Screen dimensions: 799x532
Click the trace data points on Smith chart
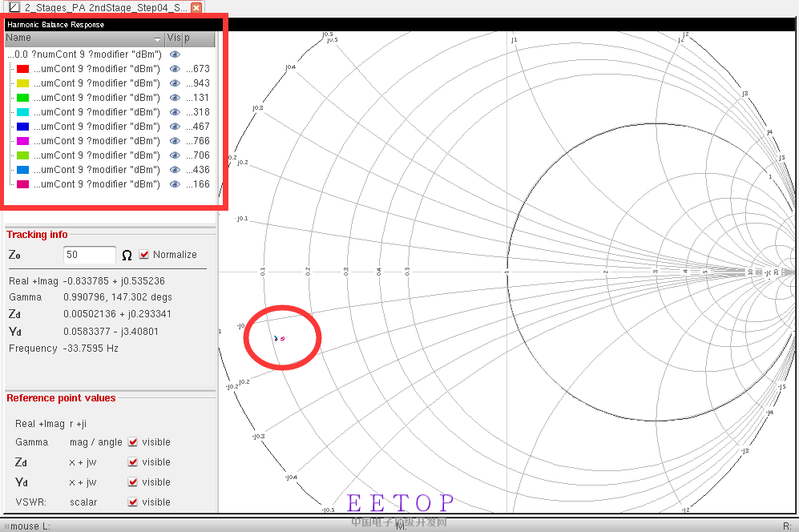tap(279, 338)
